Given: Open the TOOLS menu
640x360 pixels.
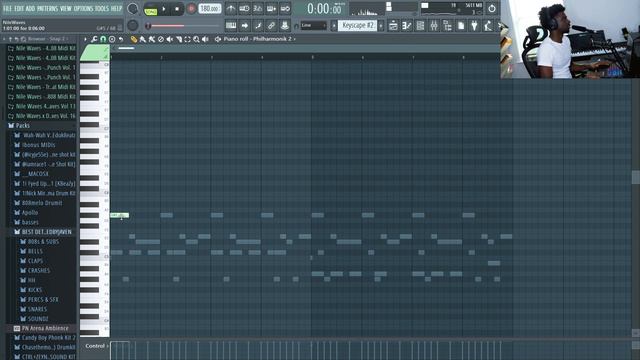Looking at the screenshot, I should coord(102,8).
